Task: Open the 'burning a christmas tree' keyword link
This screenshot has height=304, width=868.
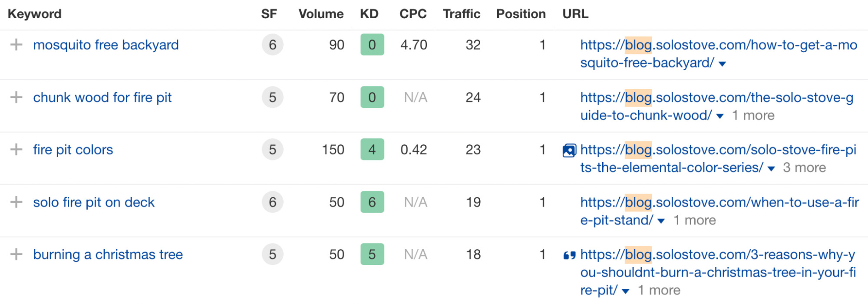Action: 108,254
